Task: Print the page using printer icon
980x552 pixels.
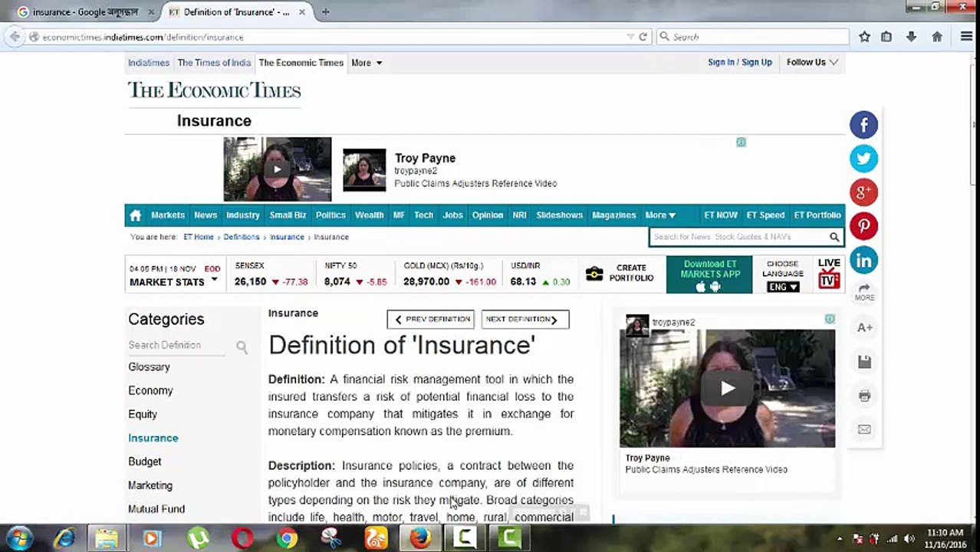Action: click(x=864, y=396)
